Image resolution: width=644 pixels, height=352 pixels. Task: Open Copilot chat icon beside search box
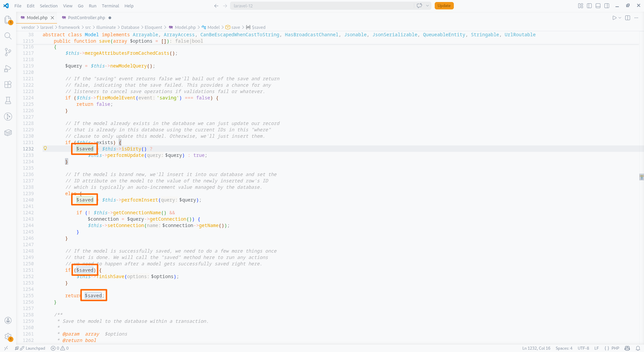click(x=419, y=6)
